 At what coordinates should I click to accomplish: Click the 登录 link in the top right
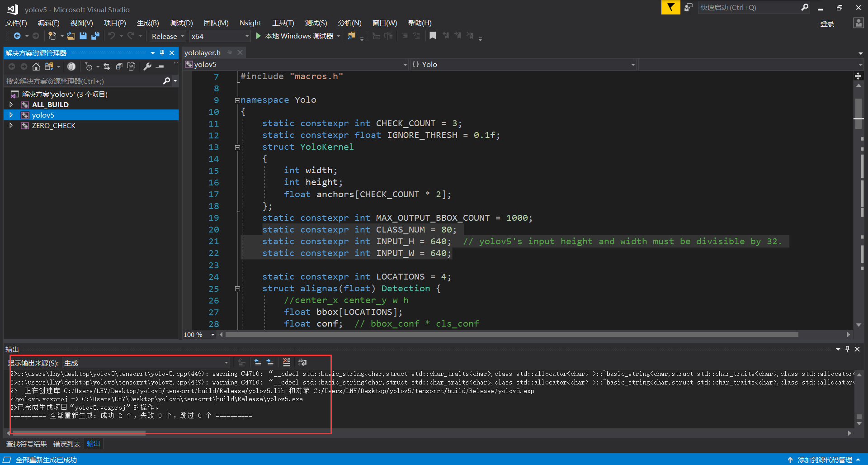point(827,24)
